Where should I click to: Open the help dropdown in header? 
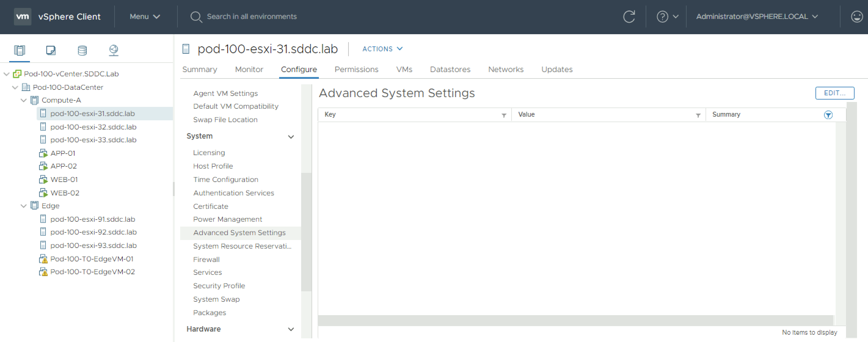coord(667,16)
